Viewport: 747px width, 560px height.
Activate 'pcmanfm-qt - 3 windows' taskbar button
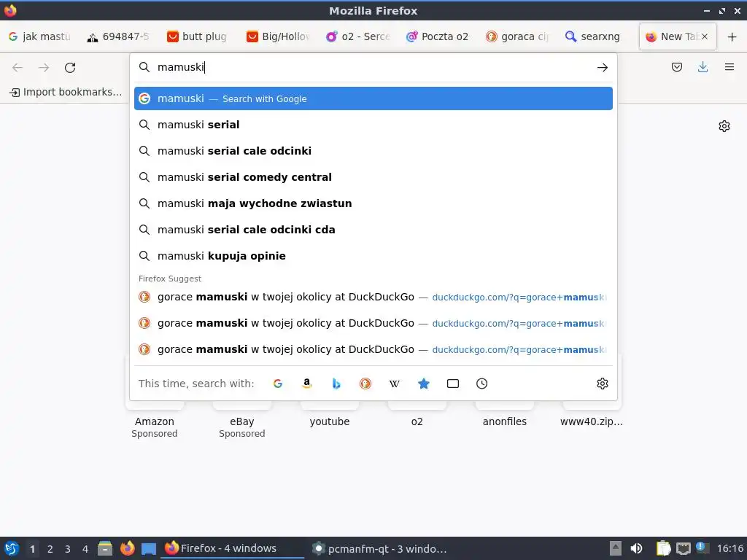coord(381,548)
